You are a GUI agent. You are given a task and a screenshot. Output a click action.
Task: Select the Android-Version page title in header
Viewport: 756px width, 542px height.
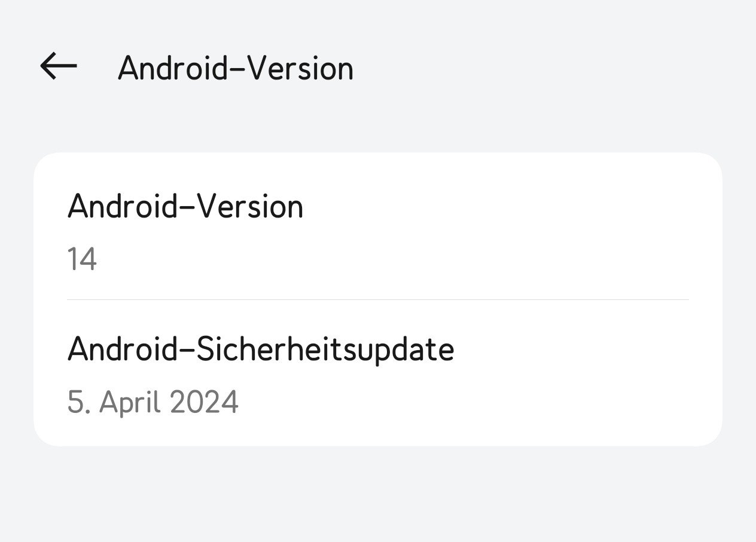(x=236, y=68)
